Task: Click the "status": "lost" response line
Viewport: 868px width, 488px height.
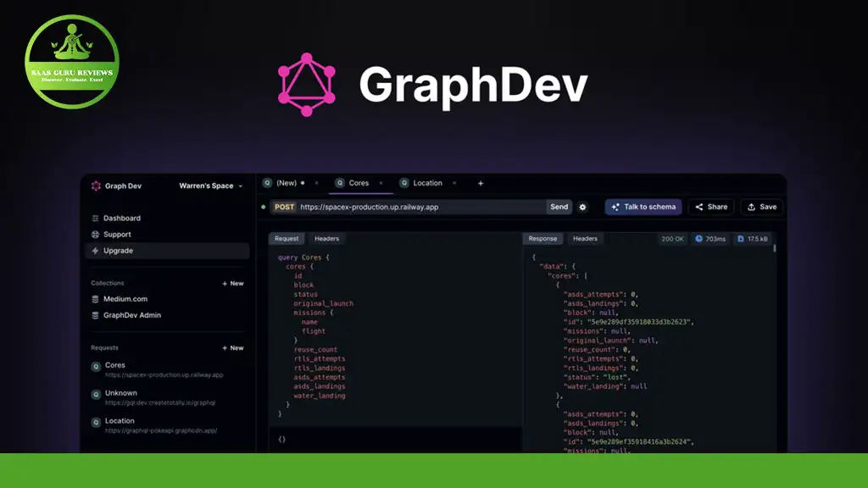Action: pyautogui.click(x=597, y=377)
